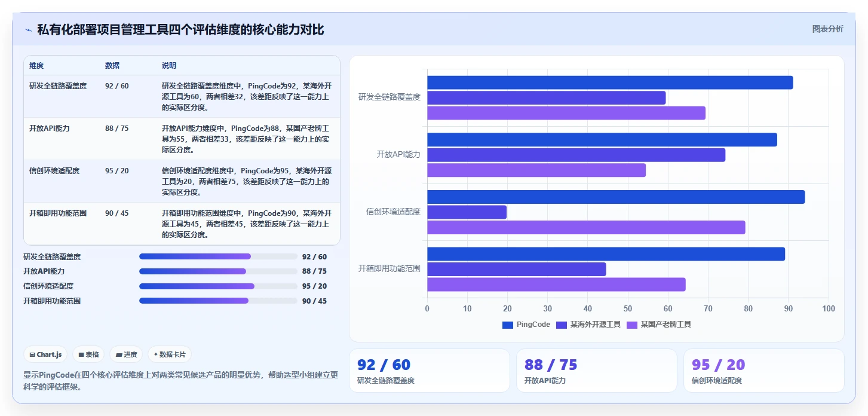
Task: Click the 数据 column header
Action: pyautogui.click(x=112, y=66)
